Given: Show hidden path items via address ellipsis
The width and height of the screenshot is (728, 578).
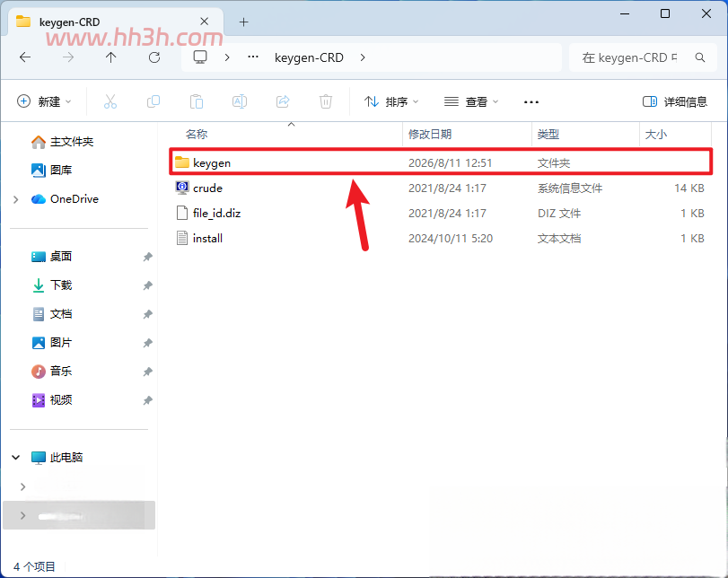Looking at the screenshot, I should tap(253, 57).
